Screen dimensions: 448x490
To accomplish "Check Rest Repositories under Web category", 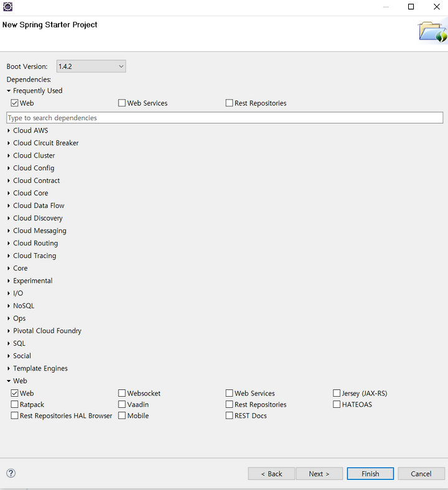I will coord(229,404).
